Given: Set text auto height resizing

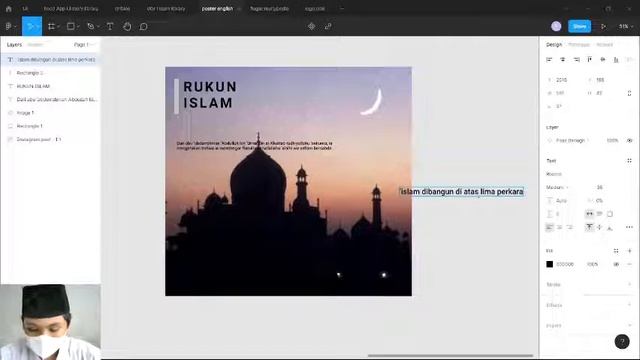Looking at the screenshot, I should coord(600,213).
